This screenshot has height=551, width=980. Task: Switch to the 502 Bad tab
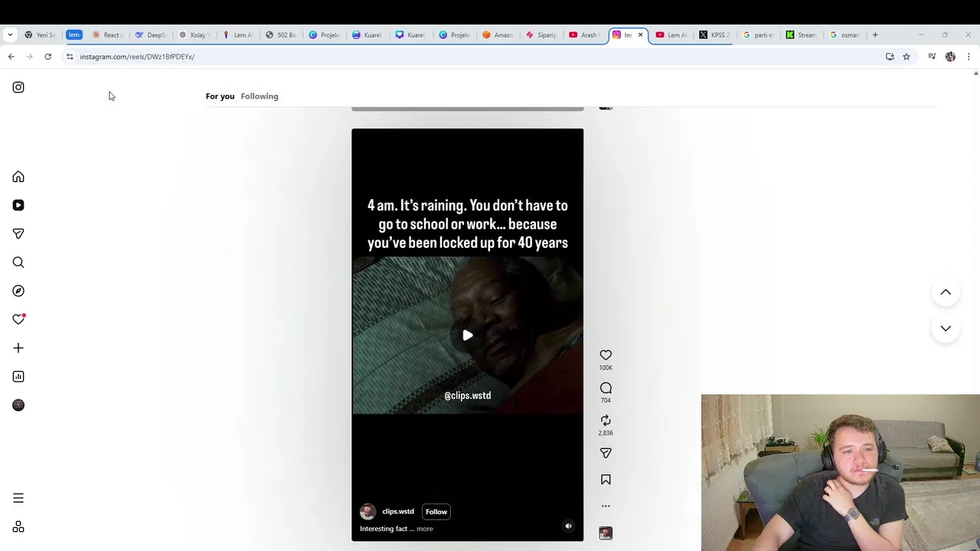[x=281, y=34]
